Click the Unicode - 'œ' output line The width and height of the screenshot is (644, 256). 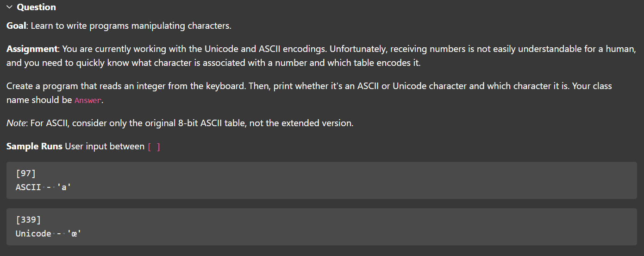49,234
